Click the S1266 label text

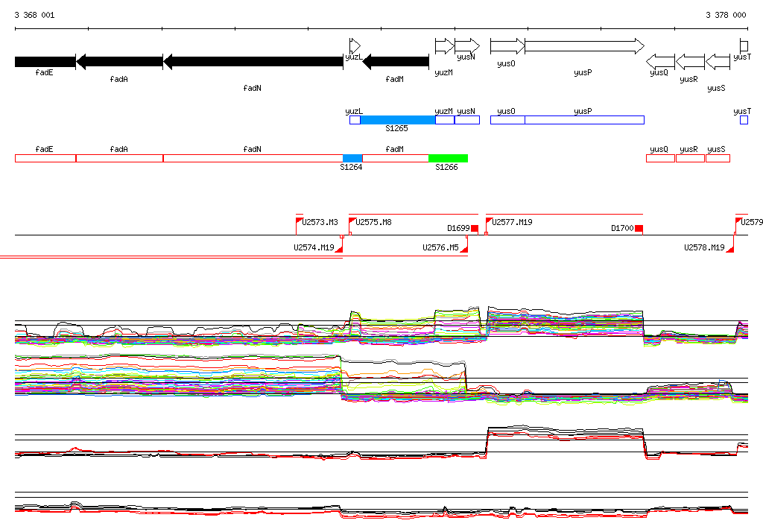tap(446, 167)
